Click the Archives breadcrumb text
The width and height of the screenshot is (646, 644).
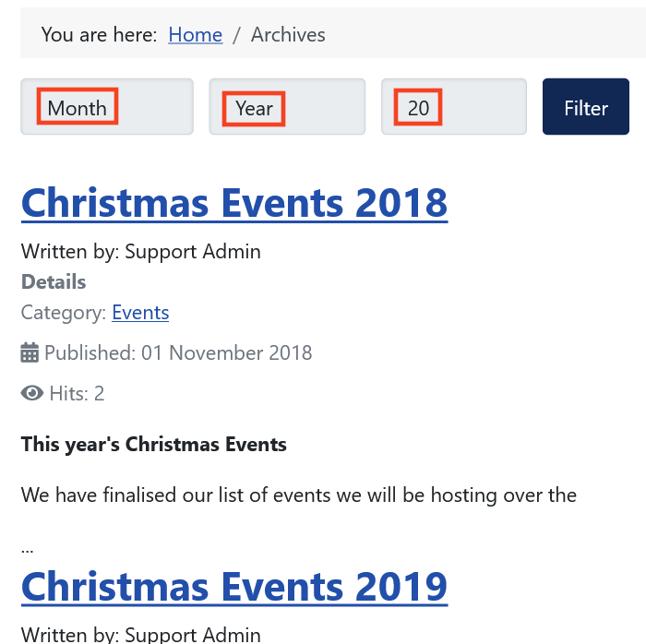288,34
